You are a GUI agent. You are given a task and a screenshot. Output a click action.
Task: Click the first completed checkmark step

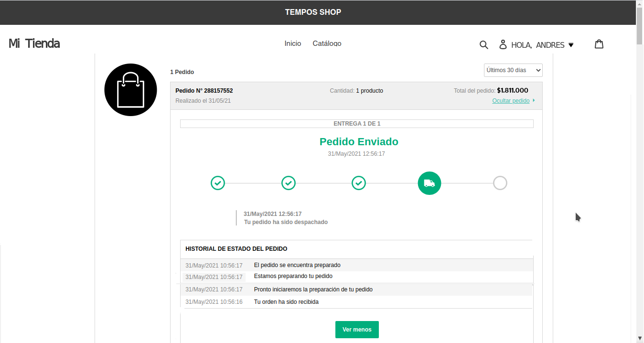pos(217,183)
